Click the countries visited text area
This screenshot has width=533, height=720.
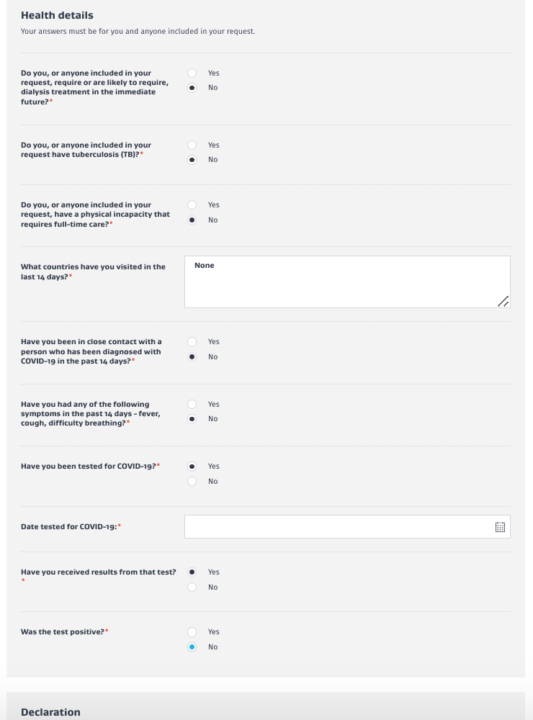(x=347, y=281)
